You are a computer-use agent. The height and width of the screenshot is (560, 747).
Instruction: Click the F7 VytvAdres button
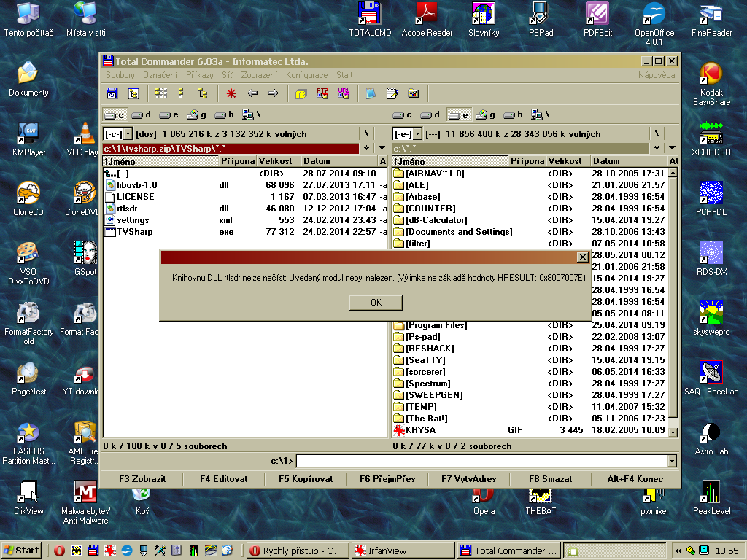click(x=469, y=479)
